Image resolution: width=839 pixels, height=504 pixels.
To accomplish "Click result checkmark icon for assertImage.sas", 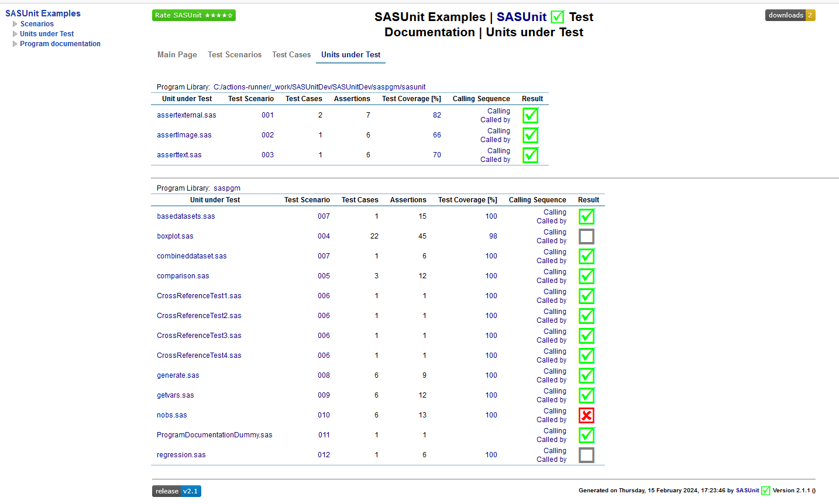I will point(530,135).
